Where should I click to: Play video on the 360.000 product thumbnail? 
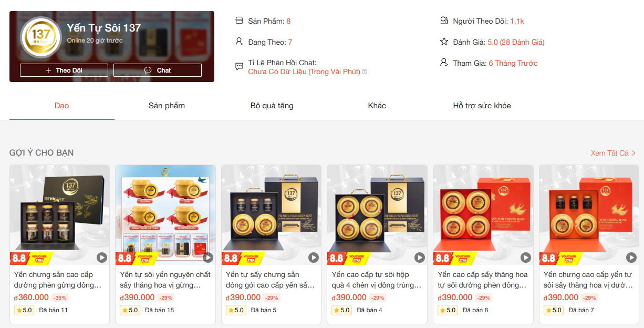pyautogui.click(x=102, y=258)
